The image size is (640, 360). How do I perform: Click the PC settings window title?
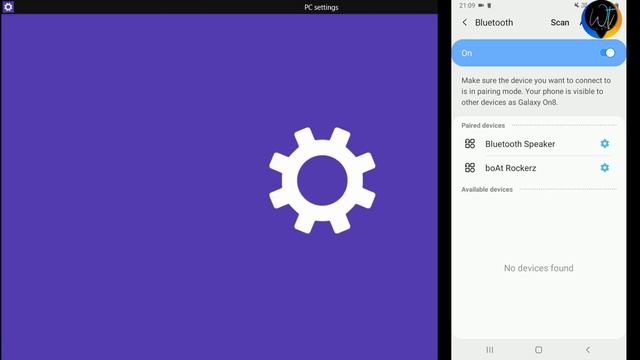click(x=321, y=7)
